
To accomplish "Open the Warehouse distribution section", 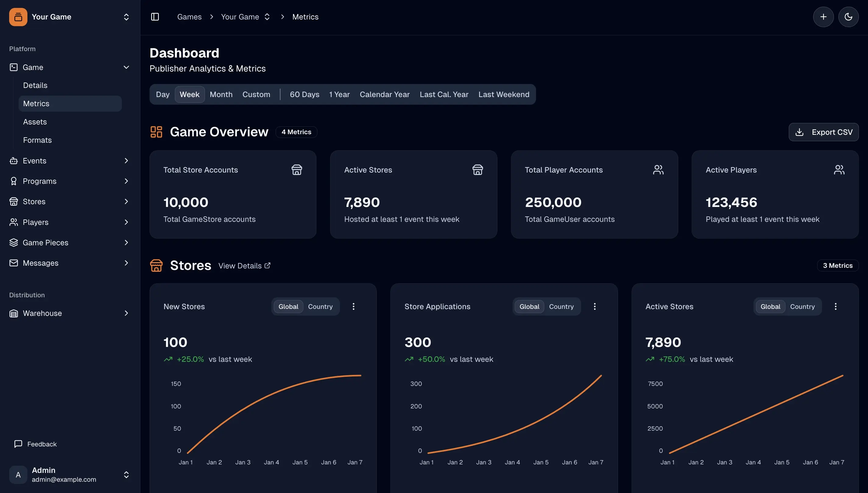I will tap(42, 313).
